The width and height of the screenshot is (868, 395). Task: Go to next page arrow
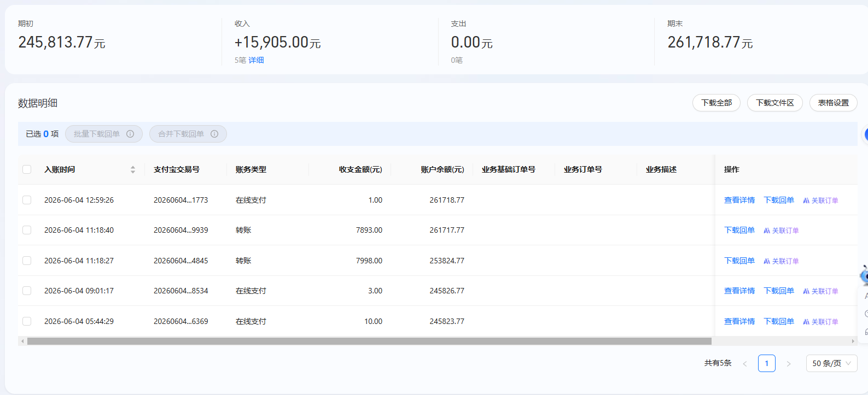click(789, 363)
